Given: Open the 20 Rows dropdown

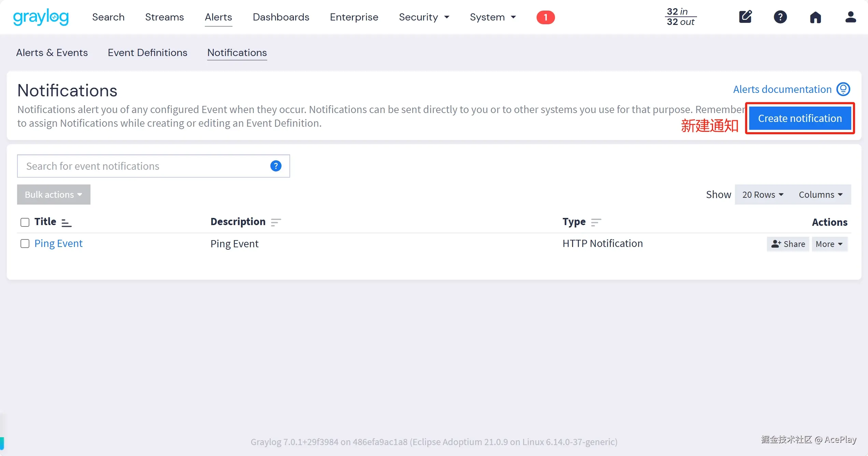Looking at the screenshot, I should 763,195.
